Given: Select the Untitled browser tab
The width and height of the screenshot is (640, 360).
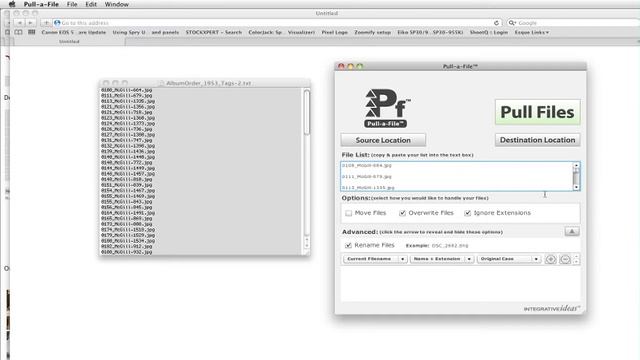Looking at the screenshot, I should click(69, 42).
